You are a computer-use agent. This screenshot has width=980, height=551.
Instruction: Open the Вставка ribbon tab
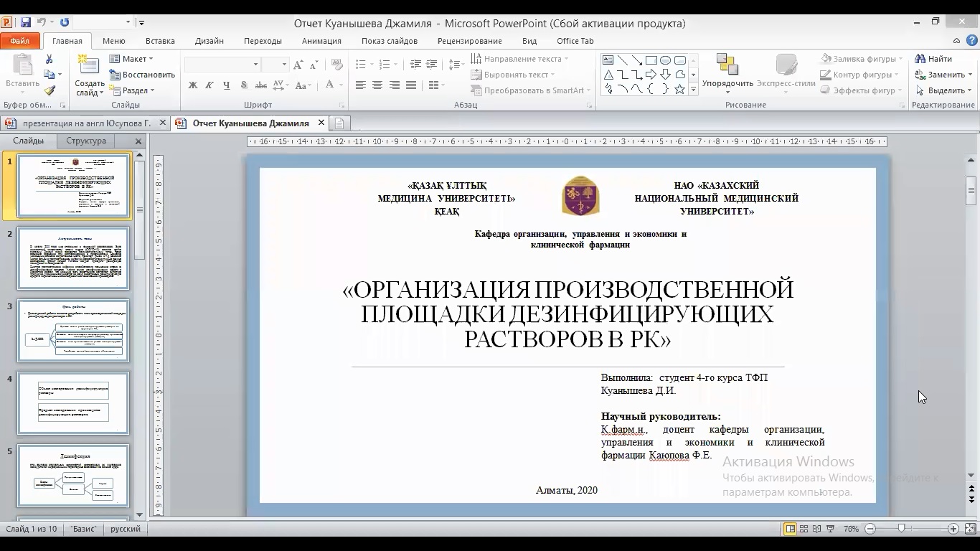160,41
